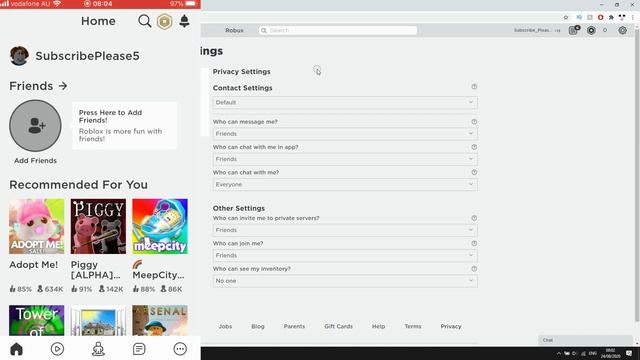Tap the Home icon in the bottom navigation
Image resolution: width=640 pixels, height=360 pixels.
[16, 349]
